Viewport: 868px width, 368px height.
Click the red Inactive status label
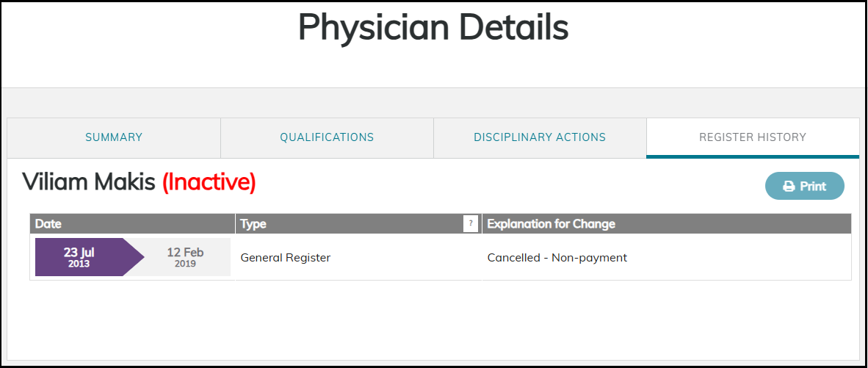209,182
